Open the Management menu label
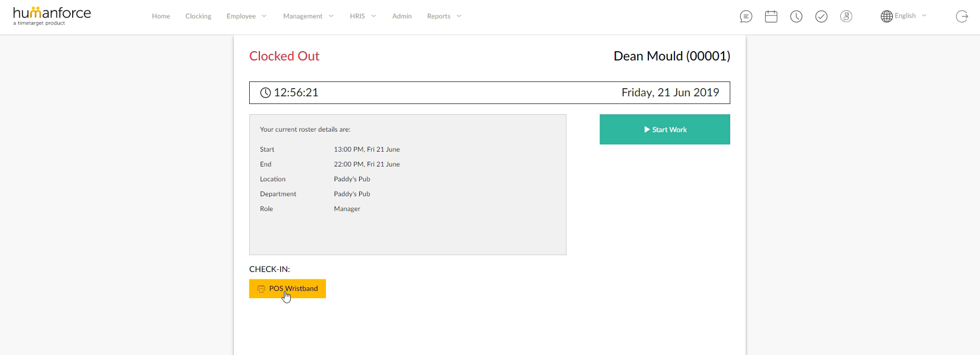The height and width of the screenshot is (355, 980). tap(302, 16)
